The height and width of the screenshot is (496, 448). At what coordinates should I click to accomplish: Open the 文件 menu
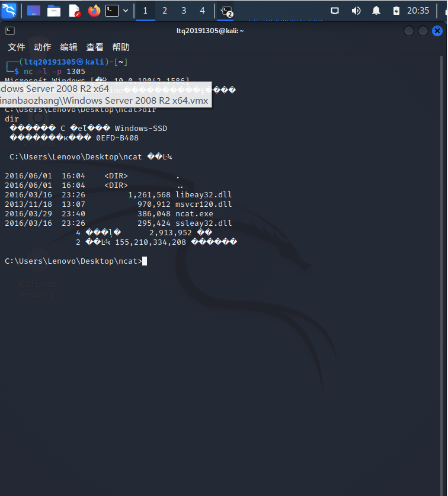pyautogui.click(x=17, y=47)
